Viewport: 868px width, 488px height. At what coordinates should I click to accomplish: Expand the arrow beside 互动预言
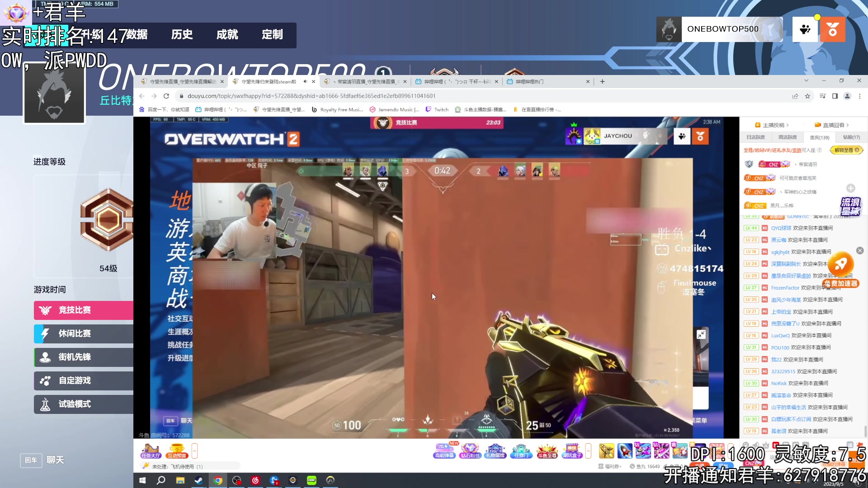(x=194, y=450)
